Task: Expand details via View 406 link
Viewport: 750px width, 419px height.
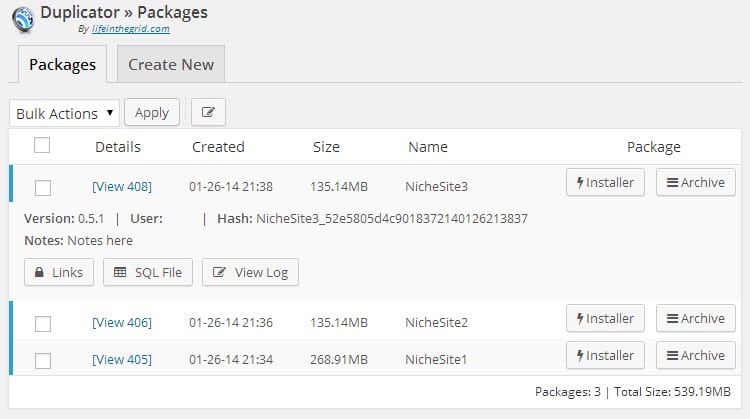Action: [x=121, y=322]
